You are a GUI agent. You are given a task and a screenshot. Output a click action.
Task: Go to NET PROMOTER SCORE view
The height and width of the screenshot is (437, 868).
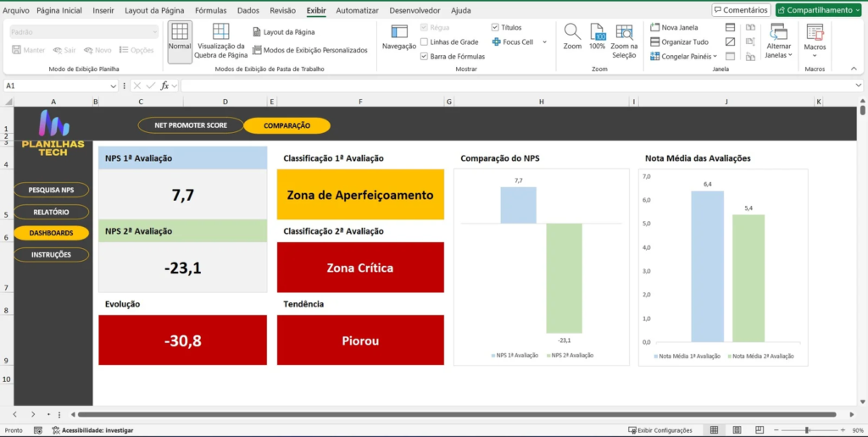click(191, 125)
